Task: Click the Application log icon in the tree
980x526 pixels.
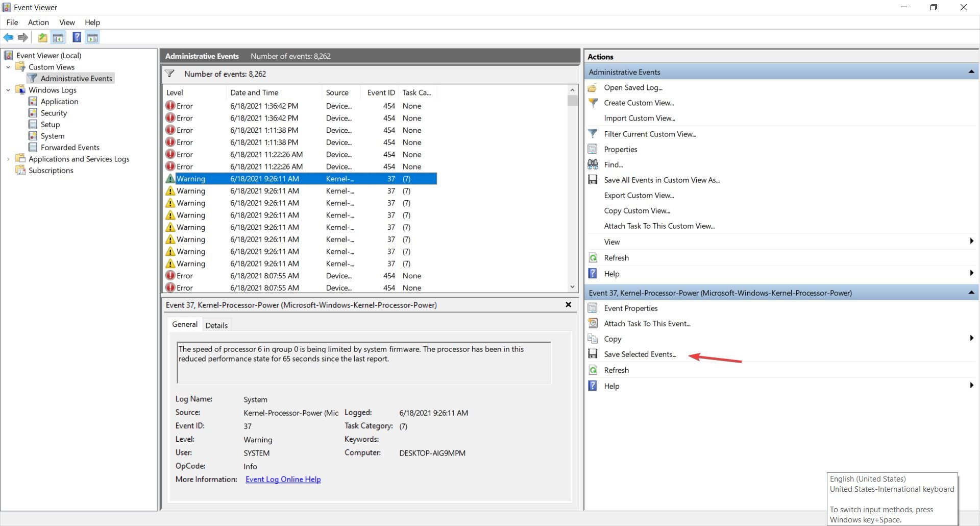Action: click(x=33, y=101)
